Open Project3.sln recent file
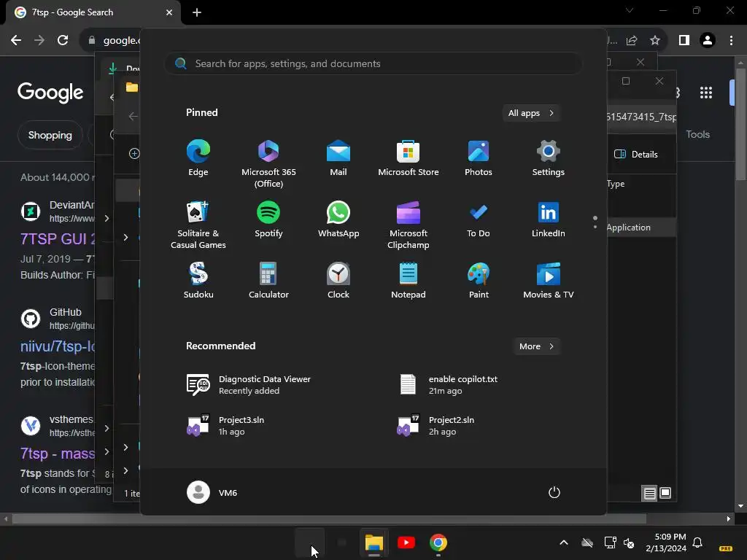747x560 pixels. click(226, 426)
